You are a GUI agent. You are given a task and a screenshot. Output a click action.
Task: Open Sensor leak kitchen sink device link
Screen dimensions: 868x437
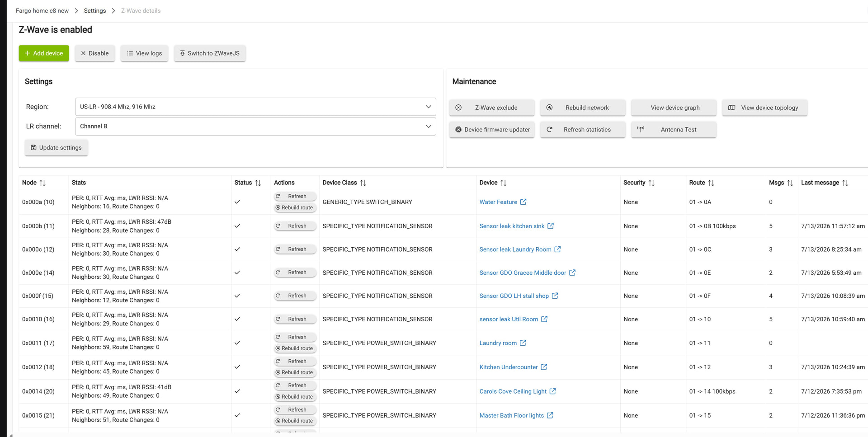(512, 226)
